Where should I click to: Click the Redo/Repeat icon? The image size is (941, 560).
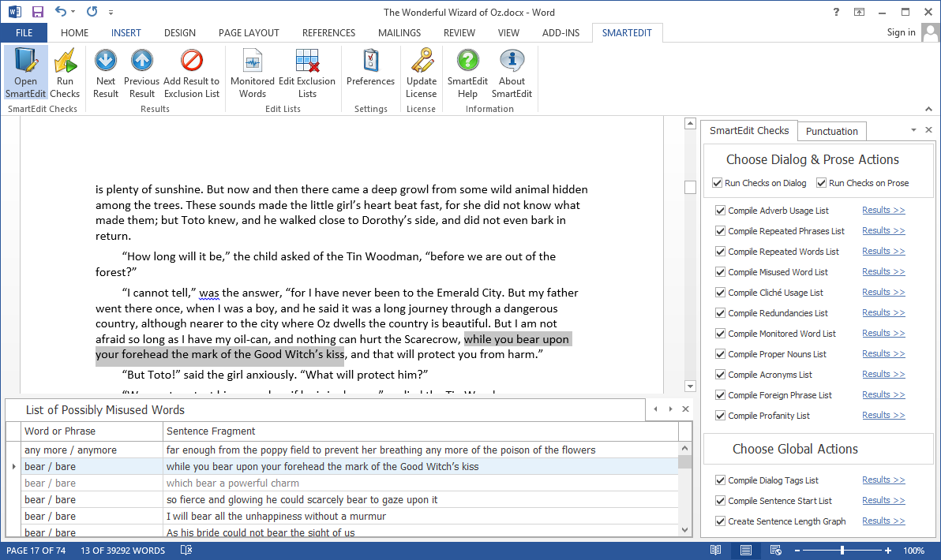point(92,11)
